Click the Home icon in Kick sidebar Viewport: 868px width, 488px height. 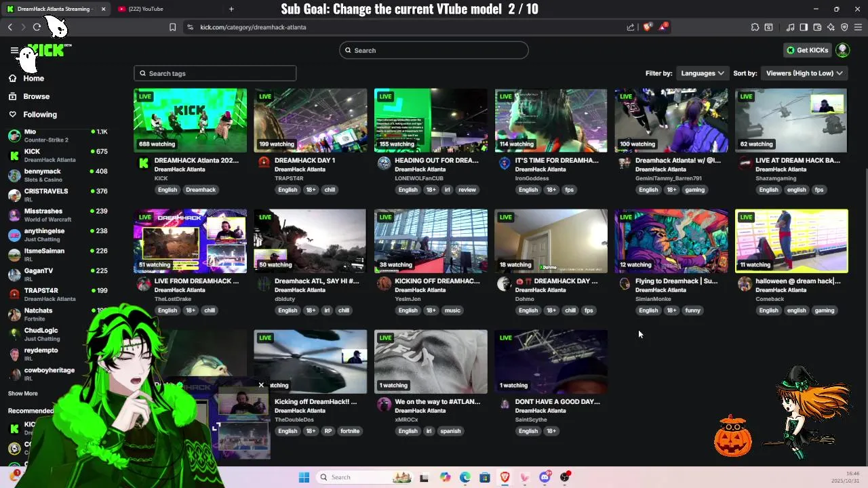[x=13, y=78]
